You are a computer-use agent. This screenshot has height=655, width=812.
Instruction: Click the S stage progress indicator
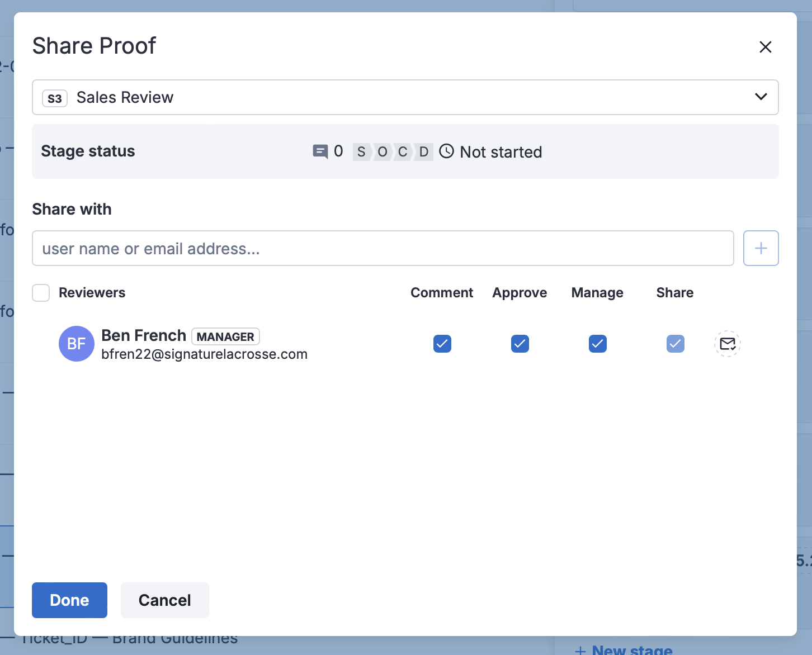point(361,152)
